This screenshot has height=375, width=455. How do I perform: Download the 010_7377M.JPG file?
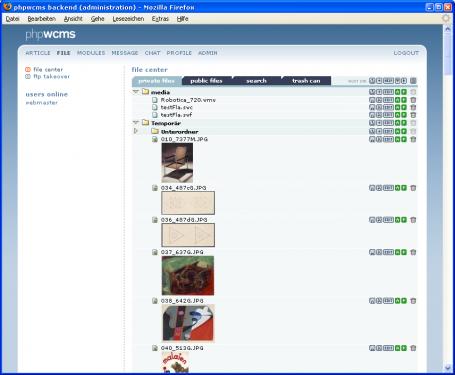pos(372,139)
